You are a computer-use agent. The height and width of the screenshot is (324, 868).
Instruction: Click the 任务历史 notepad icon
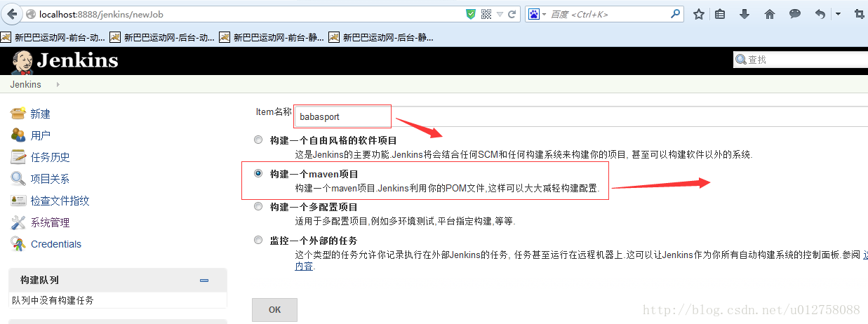pos(18,157)
